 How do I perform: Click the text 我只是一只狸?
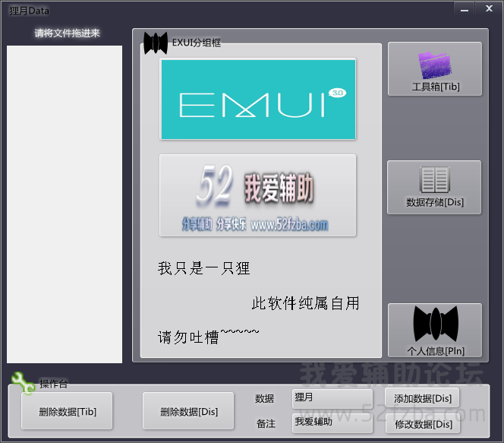203,268
